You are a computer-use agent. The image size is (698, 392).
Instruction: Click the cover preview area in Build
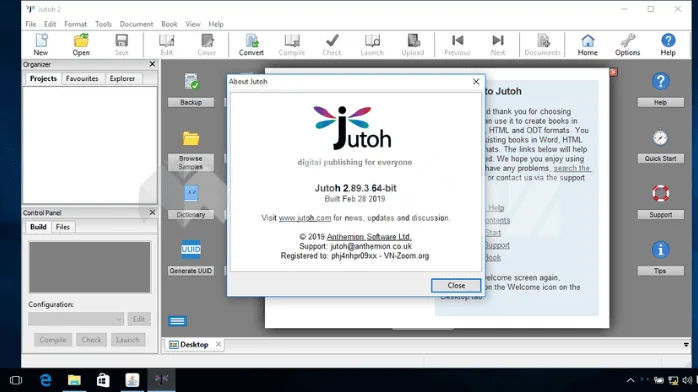tap(90, 267)
